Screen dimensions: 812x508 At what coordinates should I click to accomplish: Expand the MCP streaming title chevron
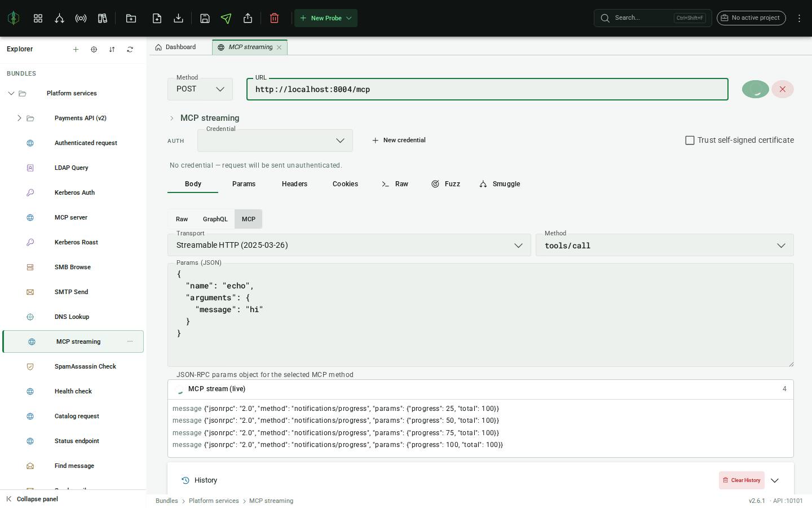pyautogui.click(x=172, y=118)
